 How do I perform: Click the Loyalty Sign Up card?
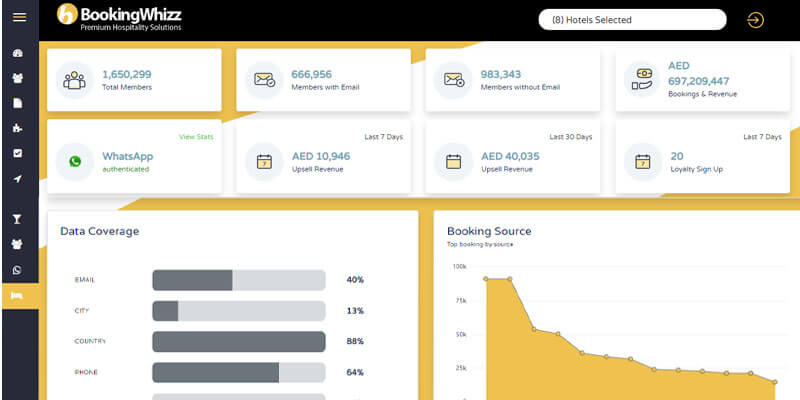pyautogui.click(x=703, y=157)
